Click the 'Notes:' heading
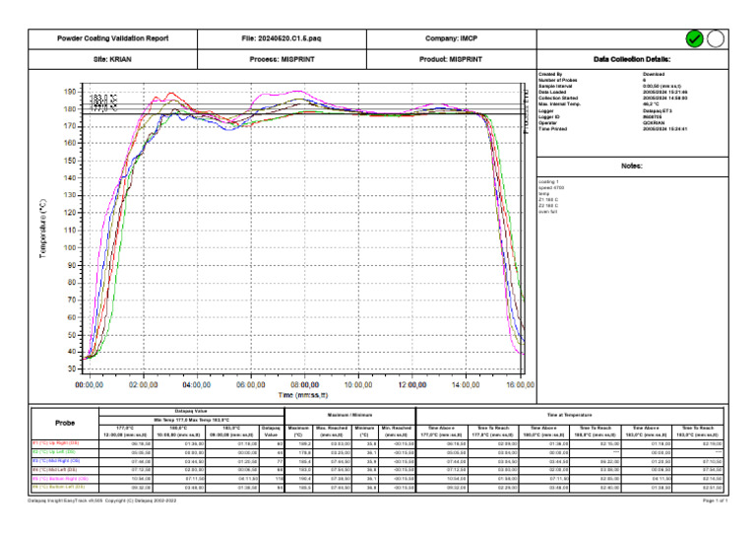 click(x=632, y=166)
